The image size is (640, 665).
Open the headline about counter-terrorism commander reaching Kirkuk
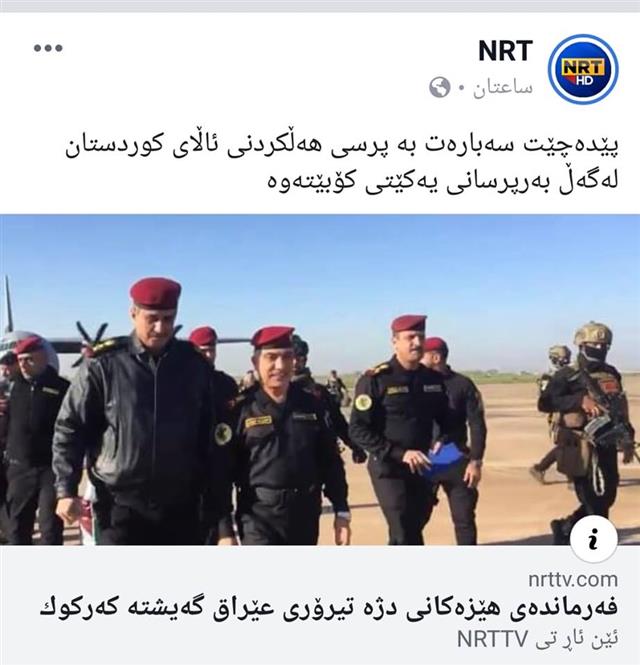click(x=329, y=608)
